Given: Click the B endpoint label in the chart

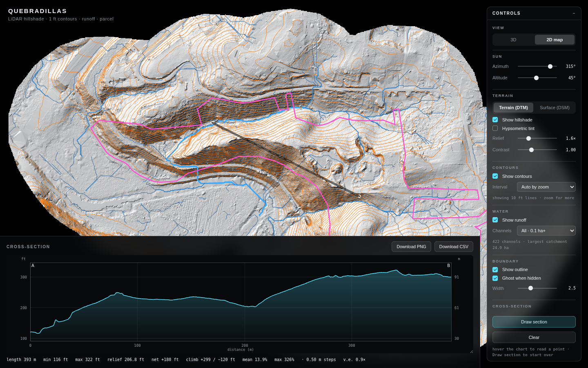Looking at the screenshot, I should [x=448, y=266].
